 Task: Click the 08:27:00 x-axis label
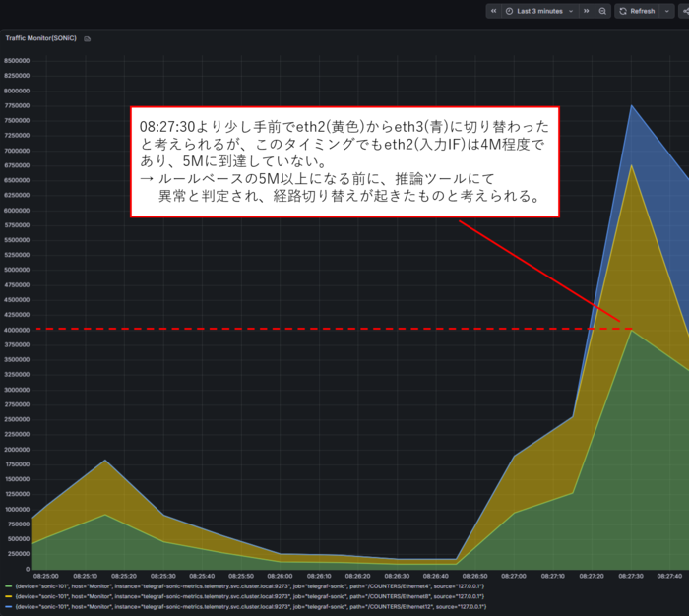coord(514,576)
